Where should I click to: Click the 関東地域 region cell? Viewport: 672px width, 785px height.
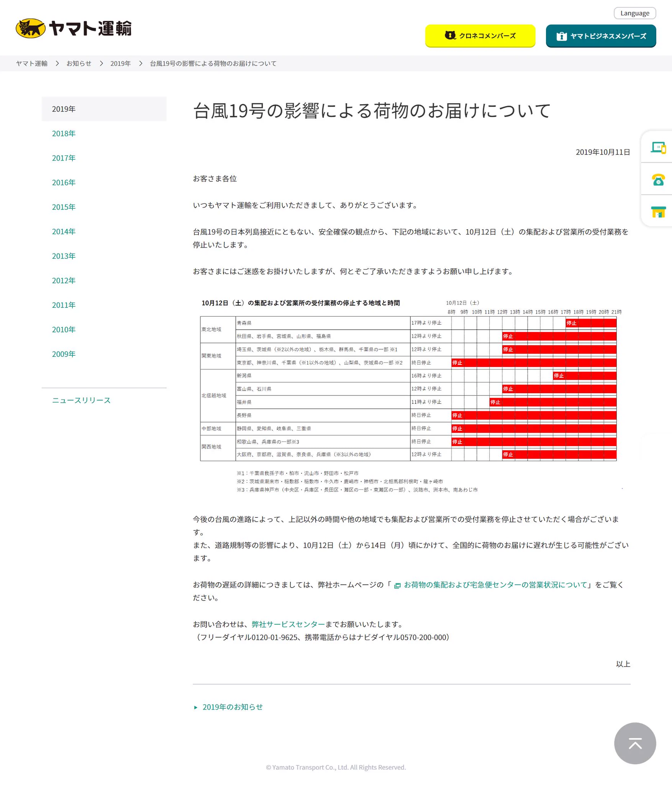[x=218, y=356]
